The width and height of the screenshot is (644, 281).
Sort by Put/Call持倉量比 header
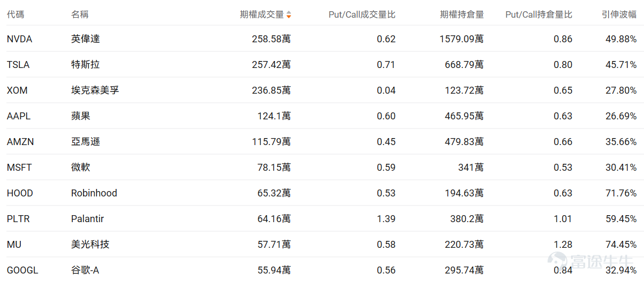[x=539, y=14]
